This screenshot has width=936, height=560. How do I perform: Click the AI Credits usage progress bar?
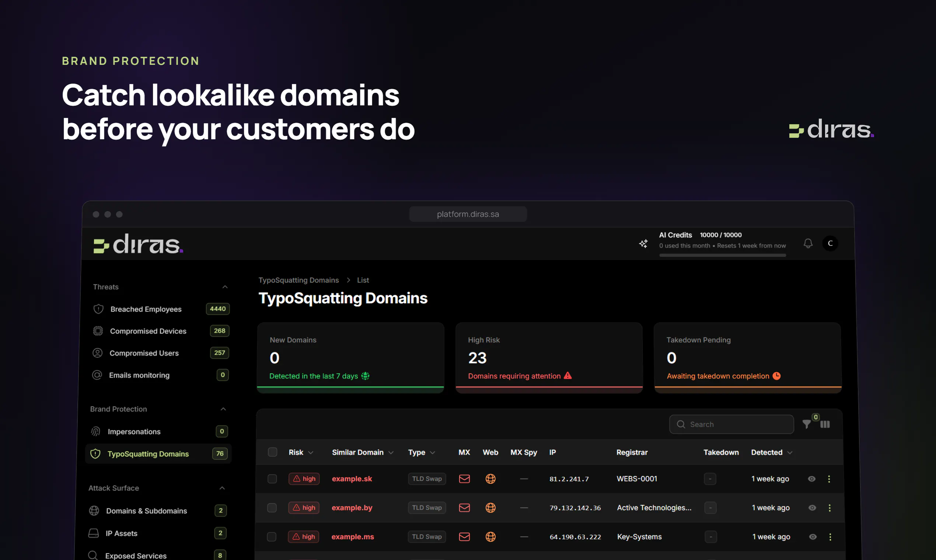(722, 255)
